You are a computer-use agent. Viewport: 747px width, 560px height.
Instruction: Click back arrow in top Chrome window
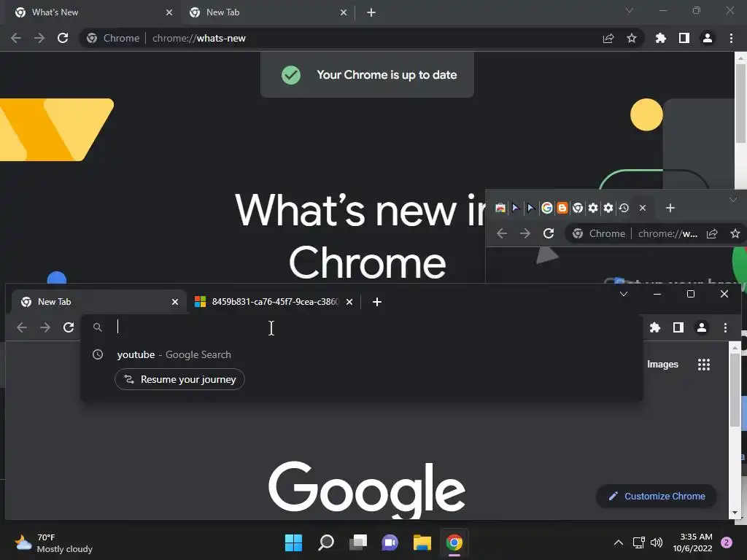click(x=16, y=38)
